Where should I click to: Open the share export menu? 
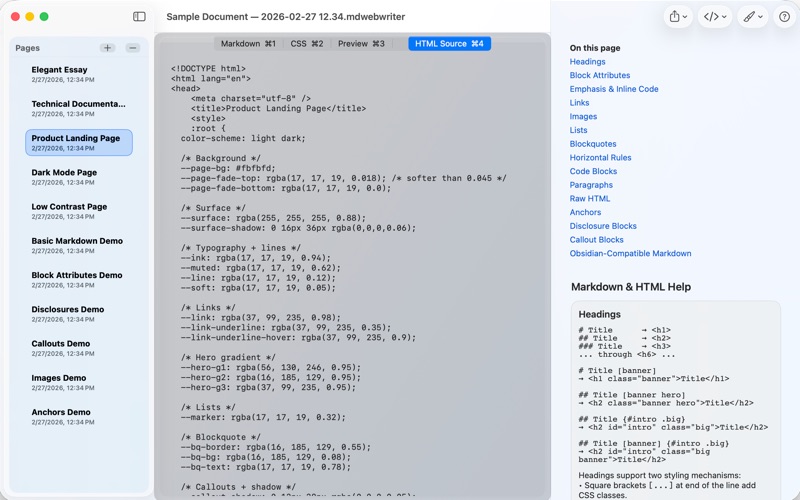coord(678,16)
